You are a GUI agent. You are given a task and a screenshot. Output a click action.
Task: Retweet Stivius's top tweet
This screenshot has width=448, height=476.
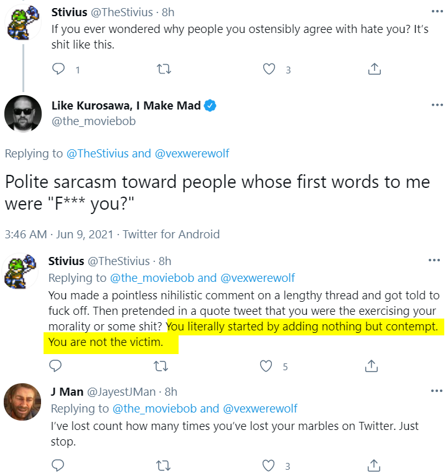coord(164,69)
